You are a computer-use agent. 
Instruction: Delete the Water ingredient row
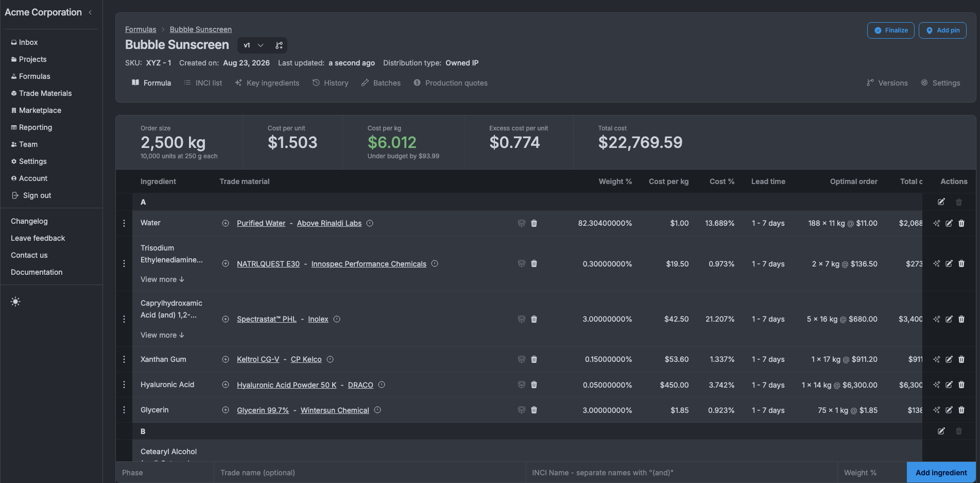(961, 223)
